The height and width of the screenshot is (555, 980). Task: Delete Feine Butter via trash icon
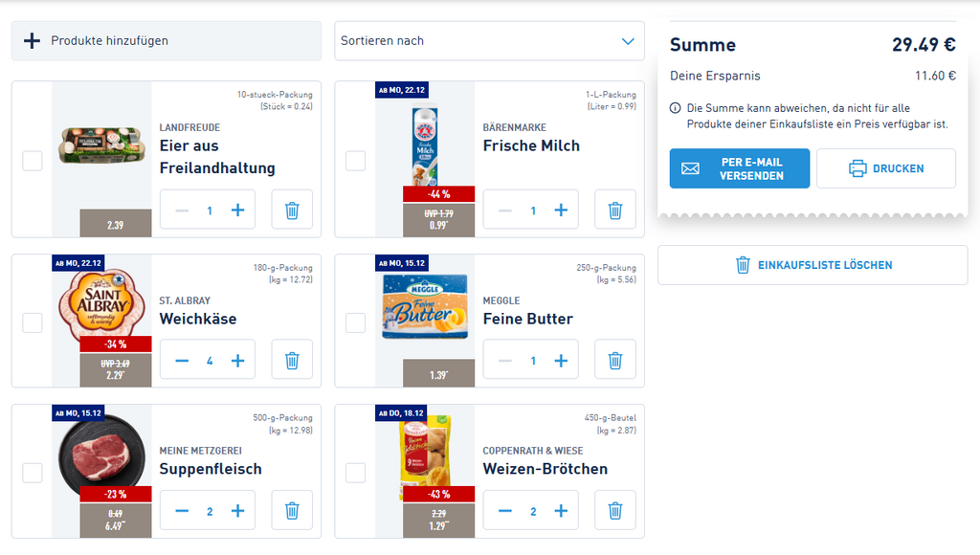tap(615, 360)
